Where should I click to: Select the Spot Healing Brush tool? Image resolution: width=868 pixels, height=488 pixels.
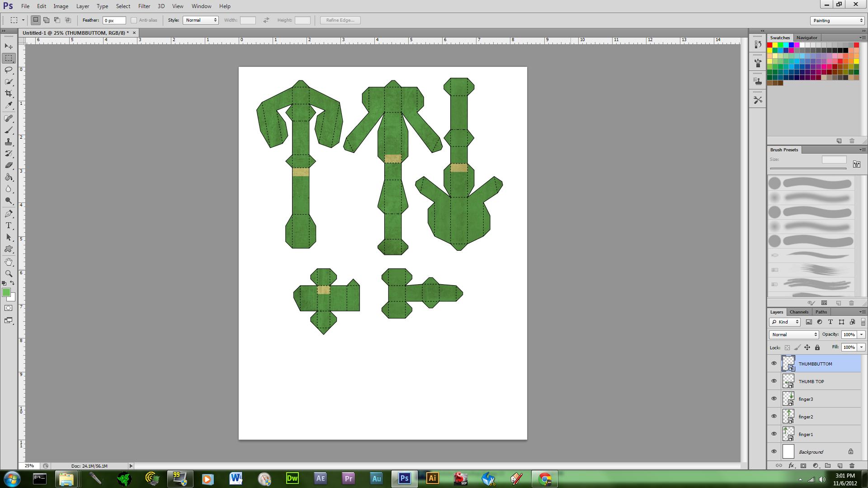click(9, 118)
